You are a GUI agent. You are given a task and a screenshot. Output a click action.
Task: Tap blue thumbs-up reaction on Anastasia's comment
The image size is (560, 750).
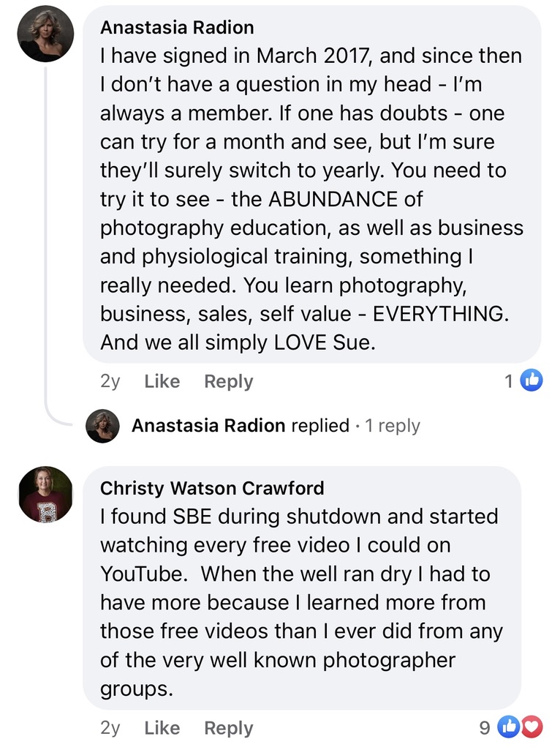tap(531, 380)
